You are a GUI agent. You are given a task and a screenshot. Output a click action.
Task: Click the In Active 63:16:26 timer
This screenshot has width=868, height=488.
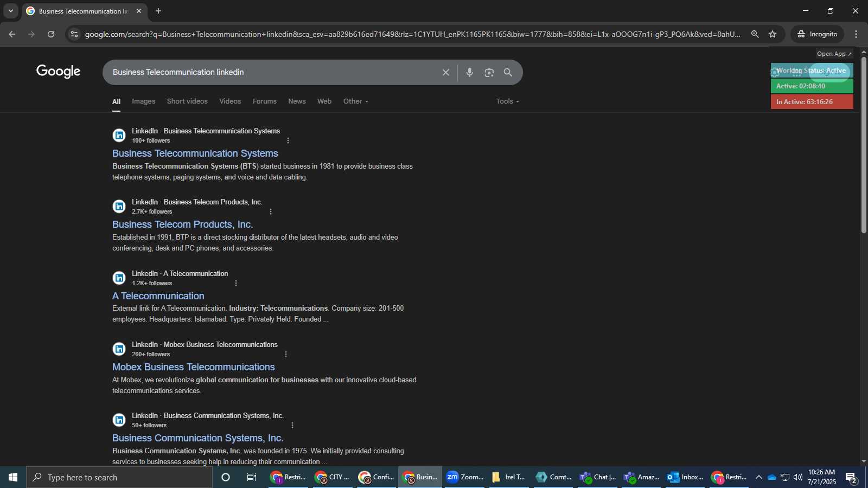(812, 102)
